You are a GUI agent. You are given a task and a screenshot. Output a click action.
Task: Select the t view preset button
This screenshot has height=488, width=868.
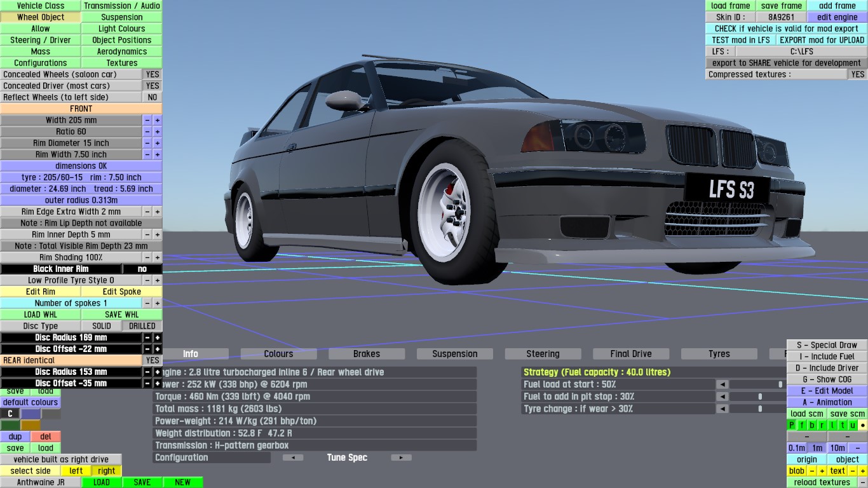click(x=843, y=425)
